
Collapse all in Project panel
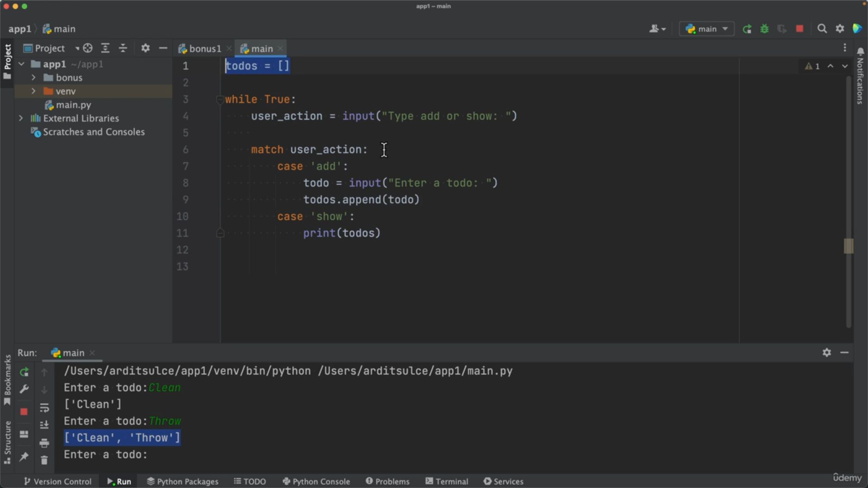123,48
